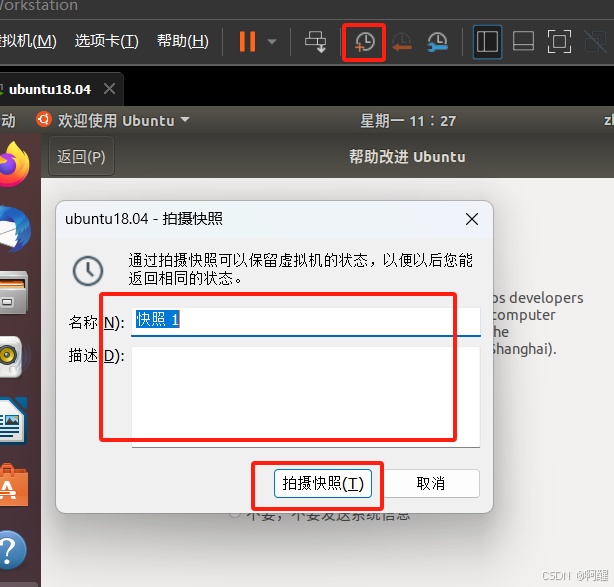Open the clock showing 星期一 11:27

click(408, 121)
